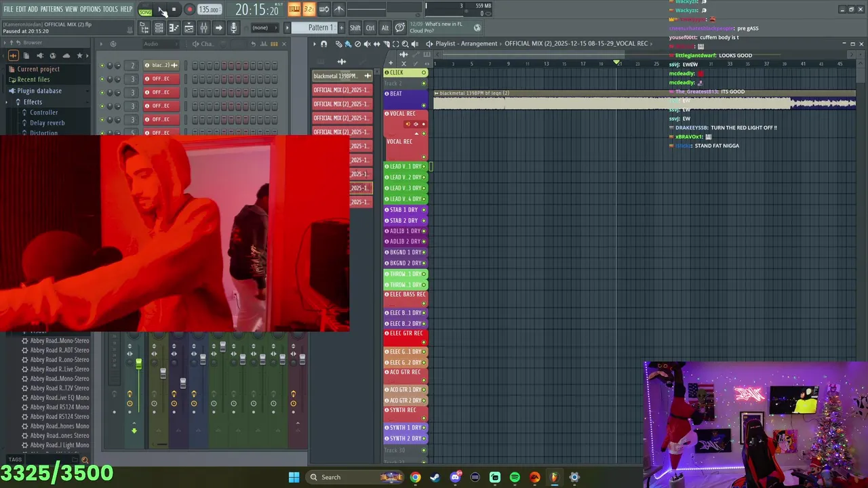Click the Play button in the transport bar
The height and width of the screenshot is (488, 868).
click(161, 9)
